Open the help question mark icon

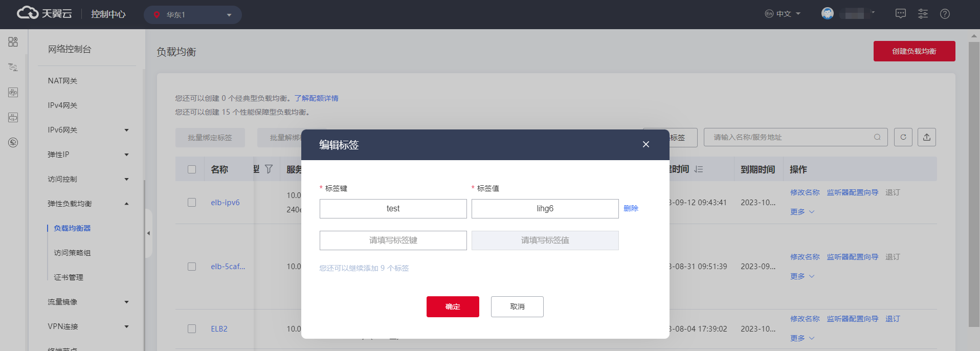(945, 14)
